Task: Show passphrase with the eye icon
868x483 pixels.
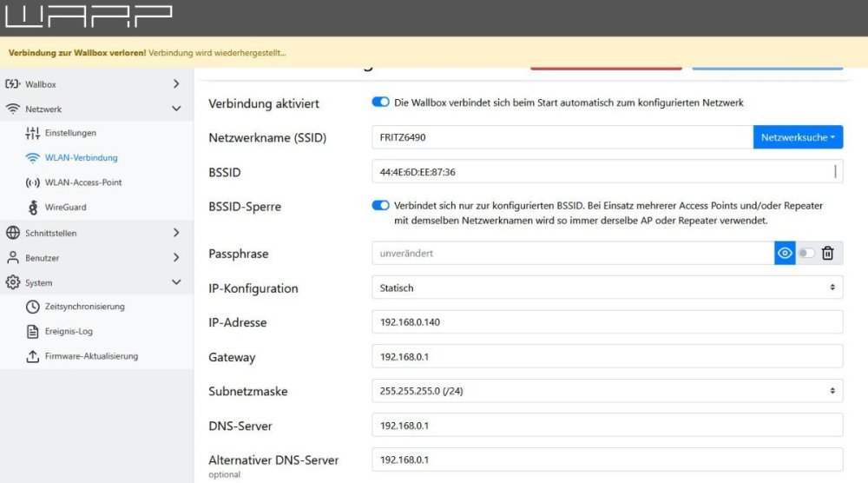Action: (785, 253)
